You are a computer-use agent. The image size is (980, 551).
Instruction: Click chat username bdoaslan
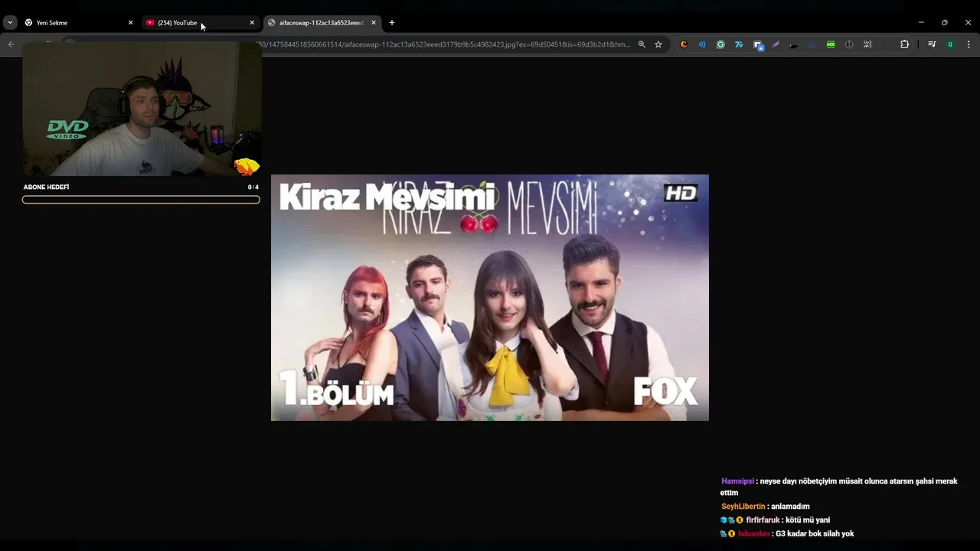click(753, 534)
